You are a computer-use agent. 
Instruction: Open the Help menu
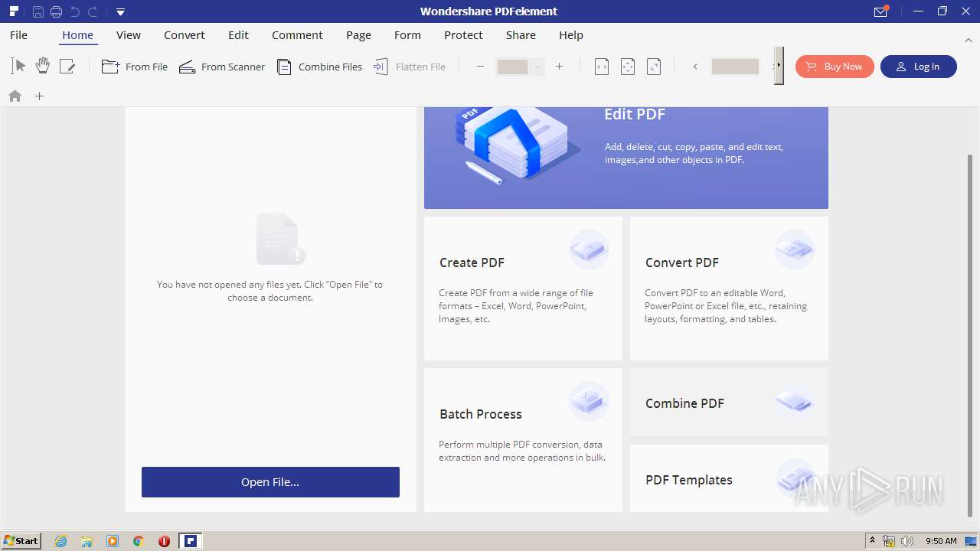(571, 35)
